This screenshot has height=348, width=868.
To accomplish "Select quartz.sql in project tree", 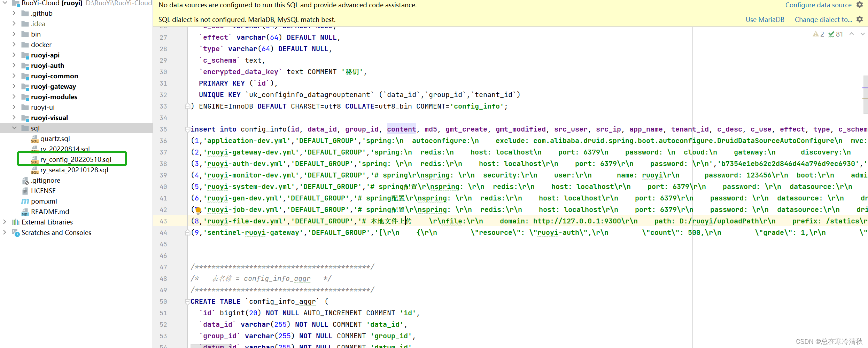I will 55,139.
